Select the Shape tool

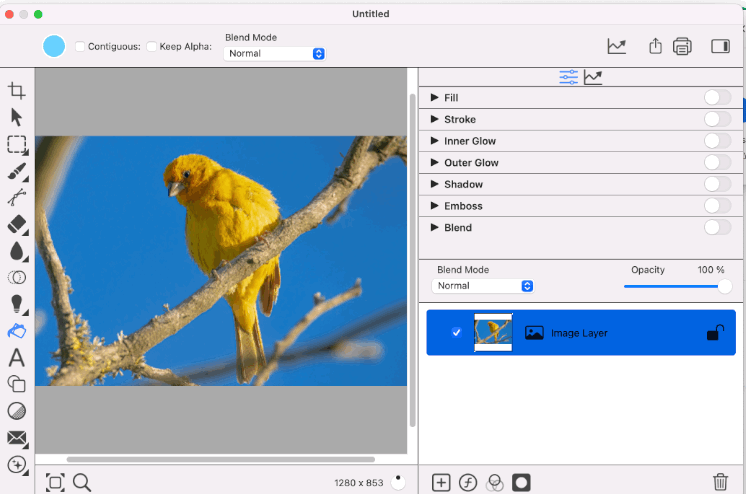[x=17, y=384]
